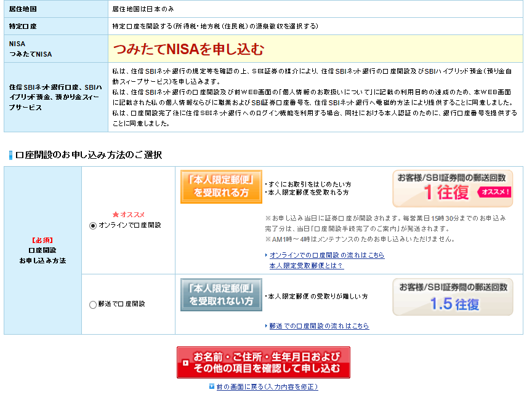This screenshot has height=395, width=532.
Task: Click the arrow icon beside 前の画面に戻る
Action: tap(212, 386)
